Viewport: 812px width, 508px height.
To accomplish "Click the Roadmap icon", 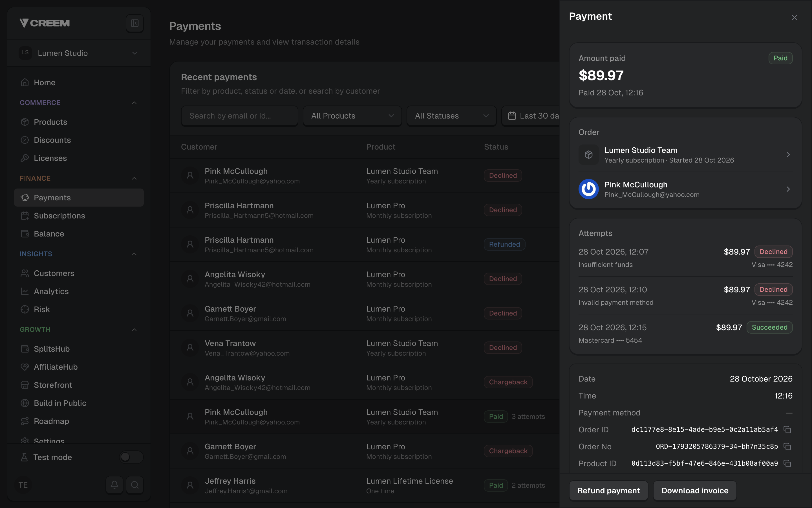I will [25, 421].
